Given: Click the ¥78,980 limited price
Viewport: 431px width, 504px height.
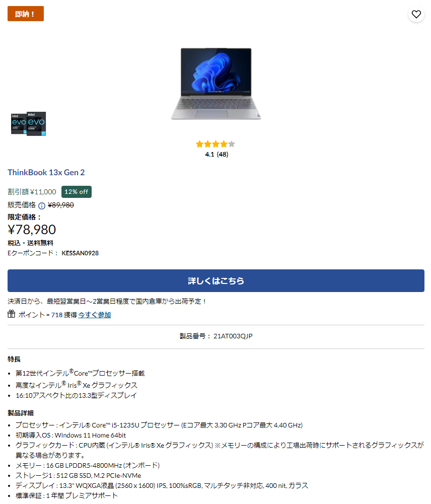Looking at the screenshot, I should point(32,230).
